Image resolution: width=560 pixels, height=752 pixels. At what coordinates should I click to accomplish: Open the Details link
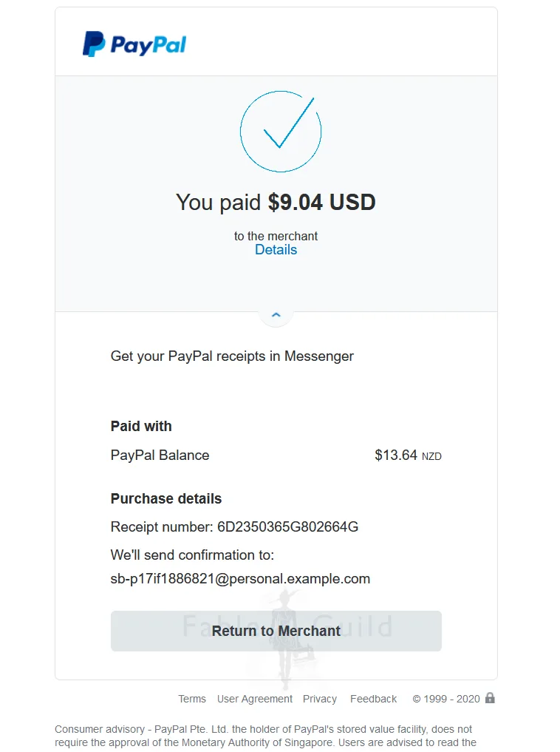click(x=276, y=250)
